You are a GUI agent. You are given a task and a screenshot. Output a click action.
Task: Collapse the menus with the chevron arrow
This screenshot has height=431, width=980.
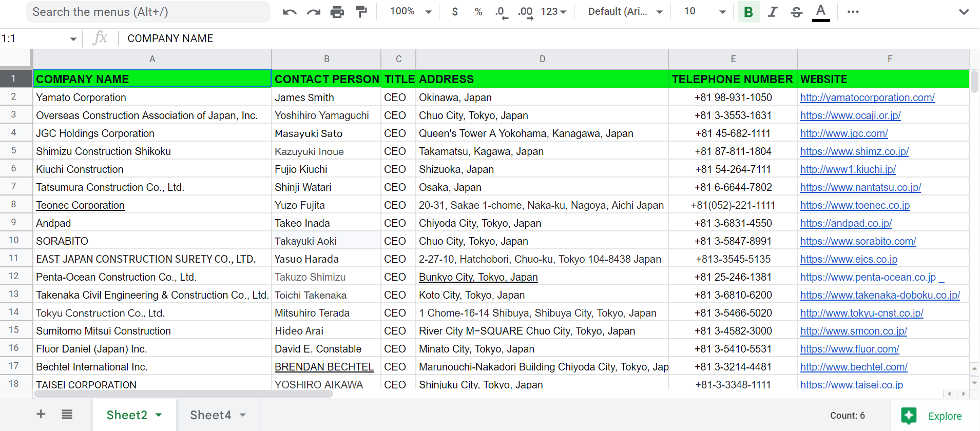pos(964,12)
